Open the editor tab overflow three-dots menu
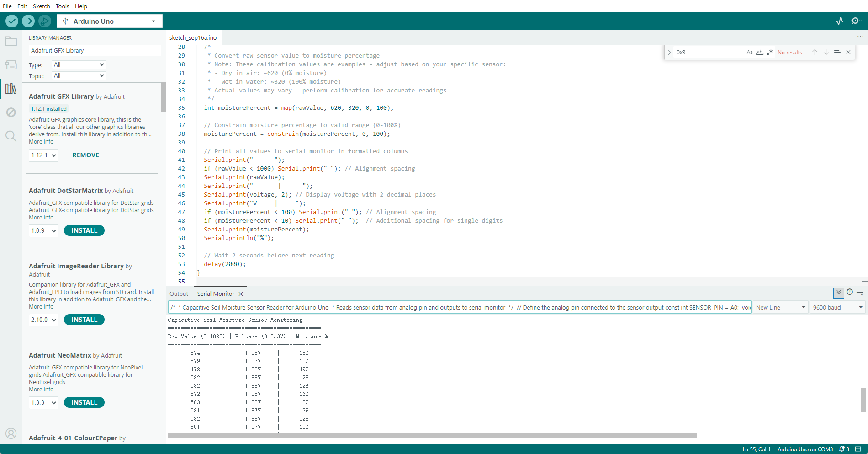Image resolution: width=868 pixels, height=454 pixels. click(x=860, y=37)
